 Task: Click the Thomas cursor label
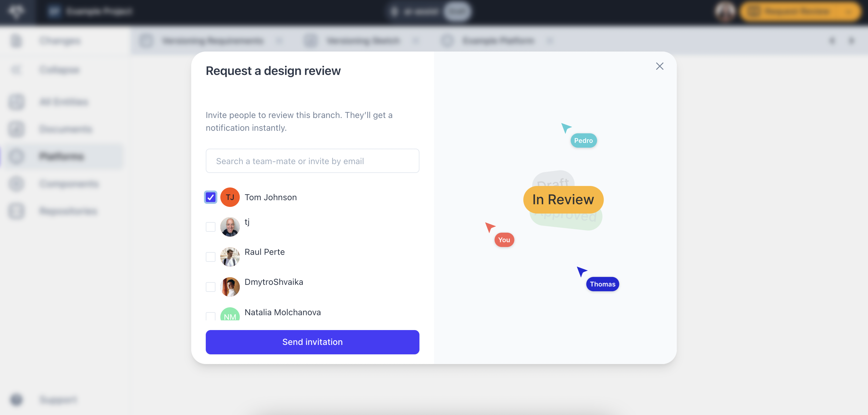tap(602, 284)
